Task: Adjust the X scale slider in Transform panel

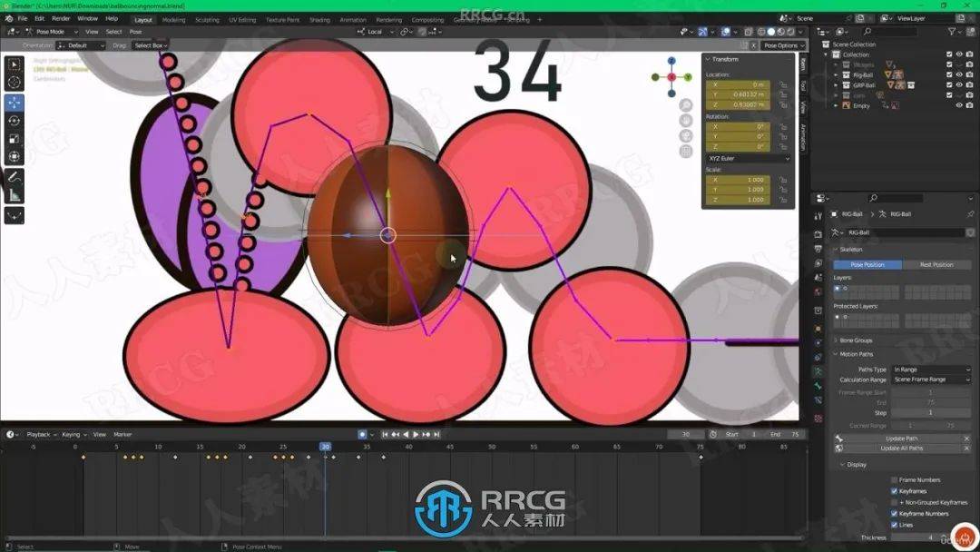Action: [x=738, y=180]
